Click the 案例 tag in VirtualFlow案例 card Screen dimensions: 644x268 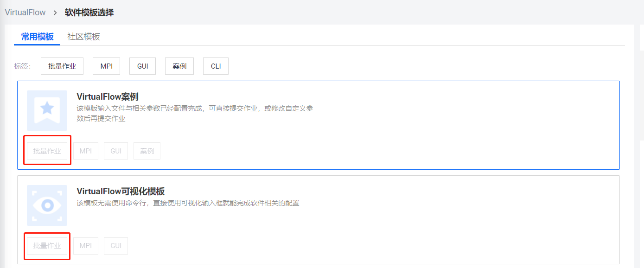click(147, 151)
